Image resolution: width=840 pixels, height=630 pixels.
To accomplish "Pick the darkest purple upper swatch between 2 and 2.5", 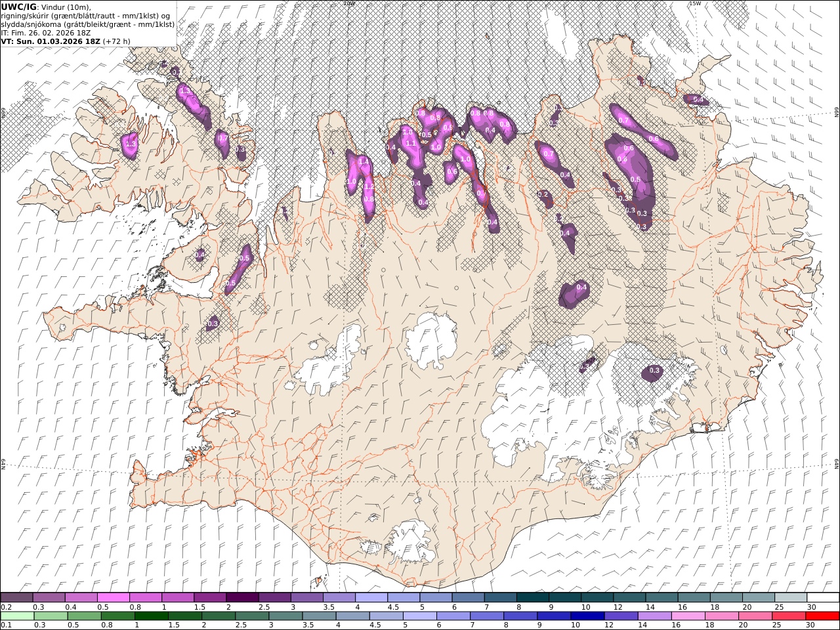I will (242, 597).
